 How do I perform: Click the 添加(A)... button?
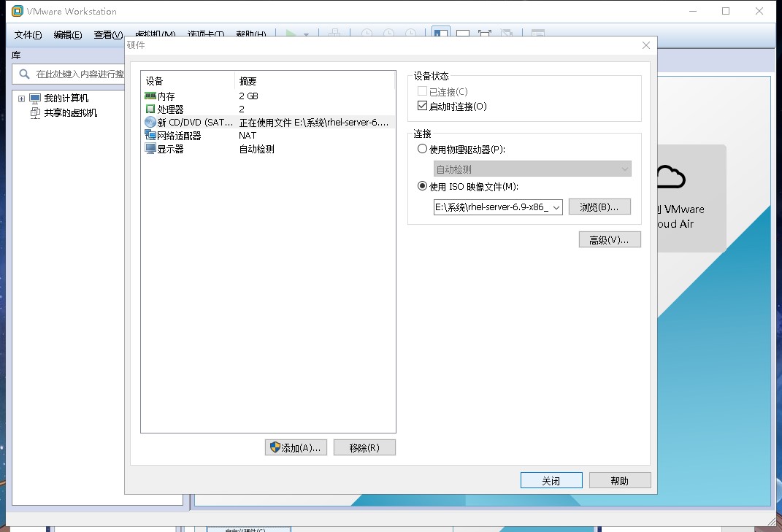tap(296, 448)
